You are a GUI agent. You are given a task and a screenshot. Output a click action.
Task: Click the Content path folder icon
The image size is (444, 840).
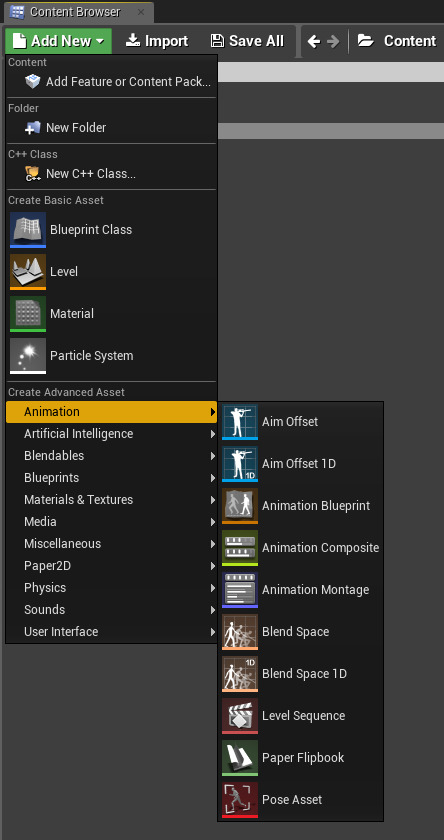point(366,41)
